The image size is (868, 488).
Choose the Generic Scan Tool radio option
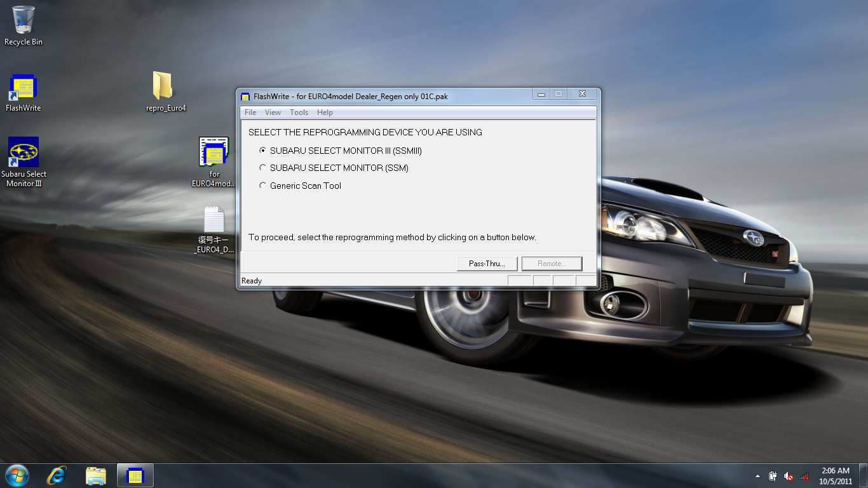pyautogui.click(x=300, y=186)
